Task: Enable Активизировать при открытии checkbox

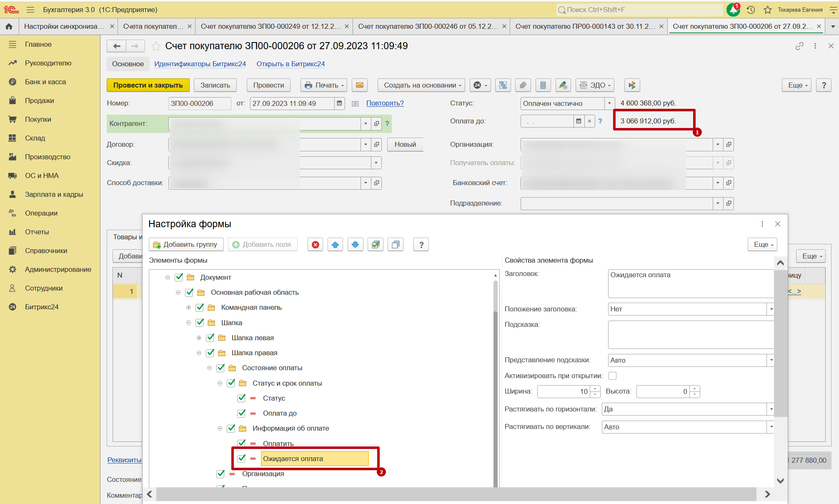Action: coord(612,376)
